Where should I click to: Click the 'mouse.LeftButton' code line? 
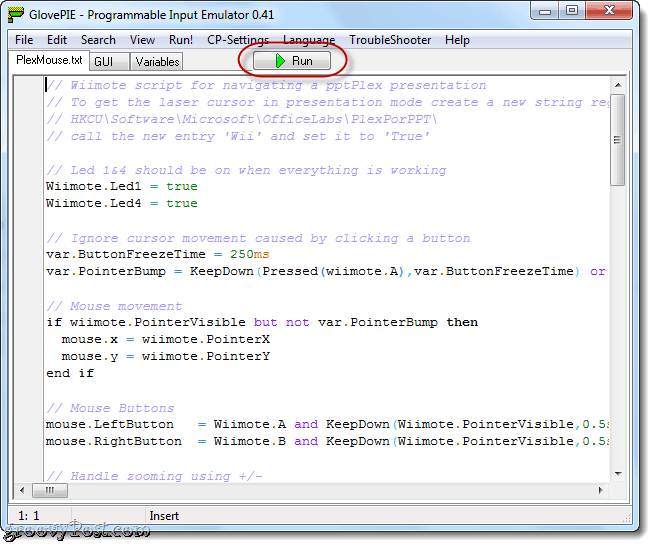[327, 425]
